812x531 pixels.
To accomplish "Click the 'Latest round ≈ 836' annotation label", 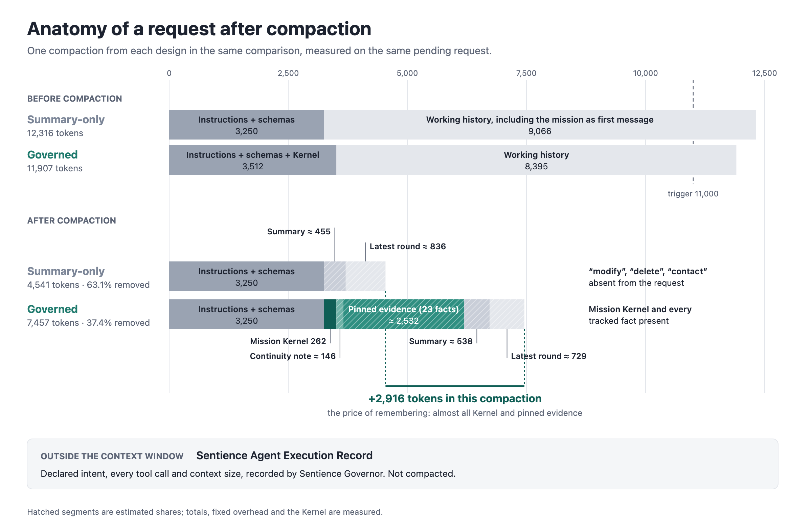I will (x=408, y=247).
